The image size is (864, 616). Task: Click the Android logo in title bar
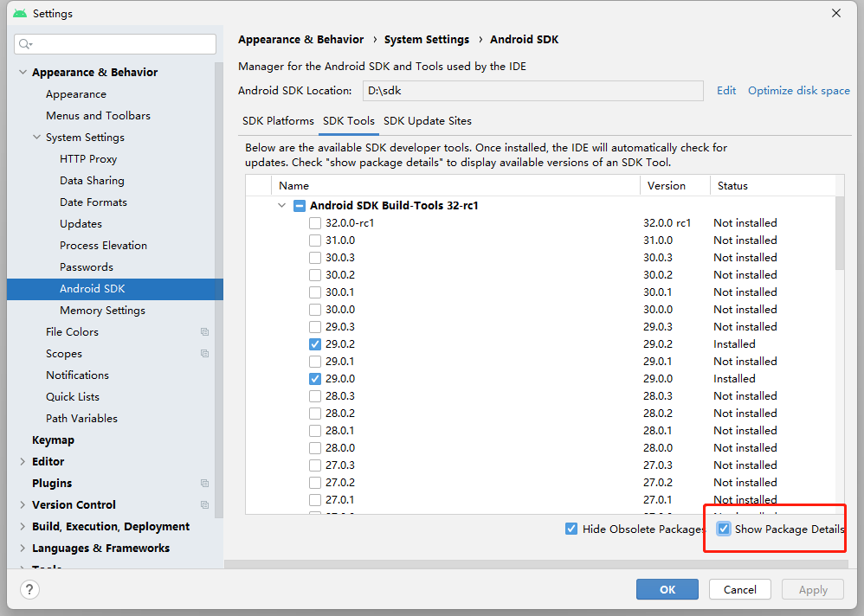pos(20,13)
